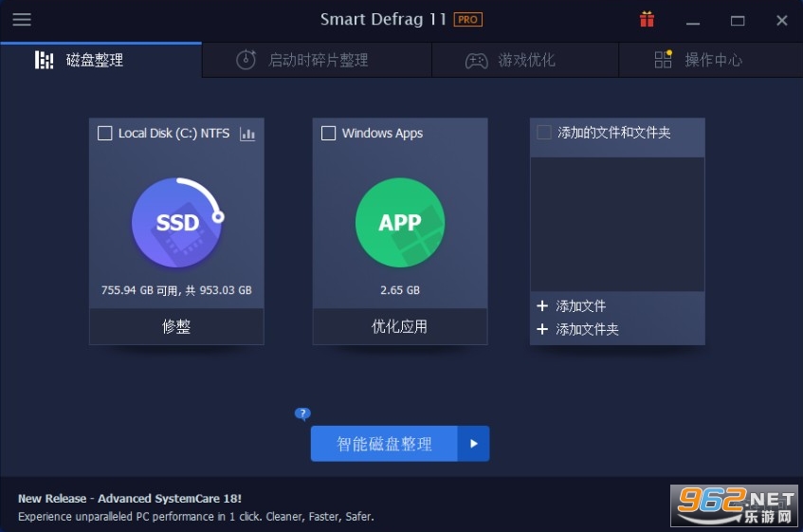Click the green APP circle icon

click(x=400, y=222)
